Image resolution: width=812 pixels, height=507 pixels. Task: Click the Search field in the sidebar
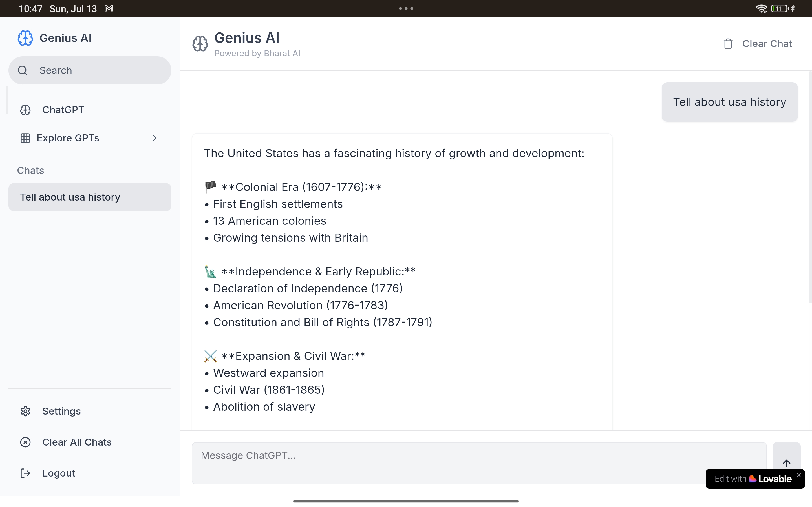[x=97, y=70]
